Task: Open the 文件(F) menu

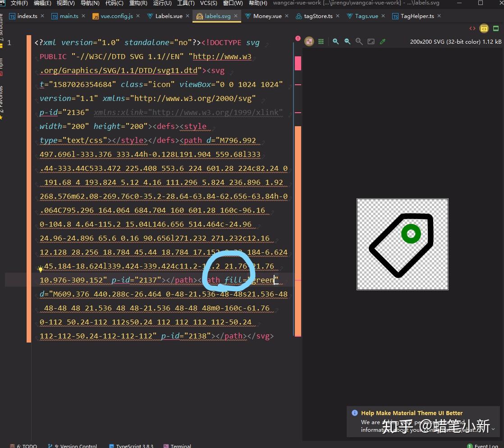Action: coord(19,3)
